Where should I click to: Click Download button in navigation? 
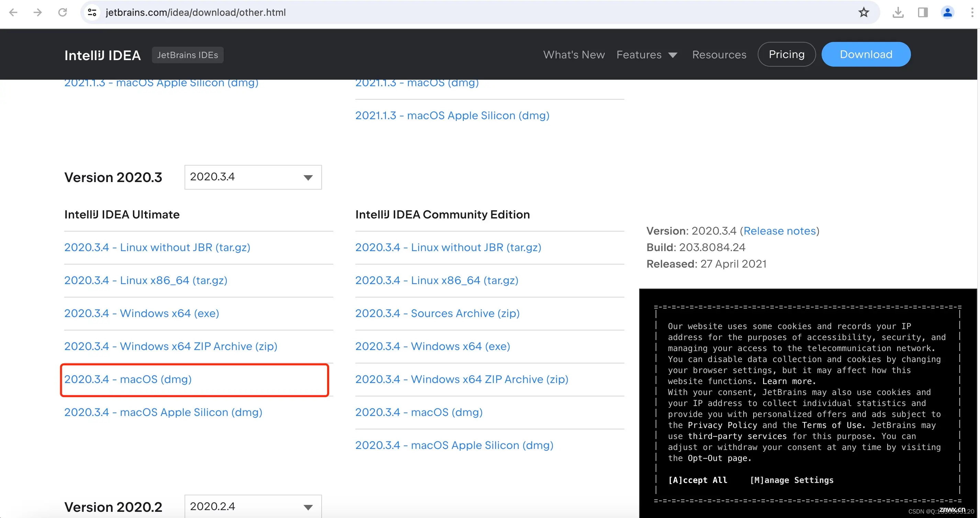(866, 55)
